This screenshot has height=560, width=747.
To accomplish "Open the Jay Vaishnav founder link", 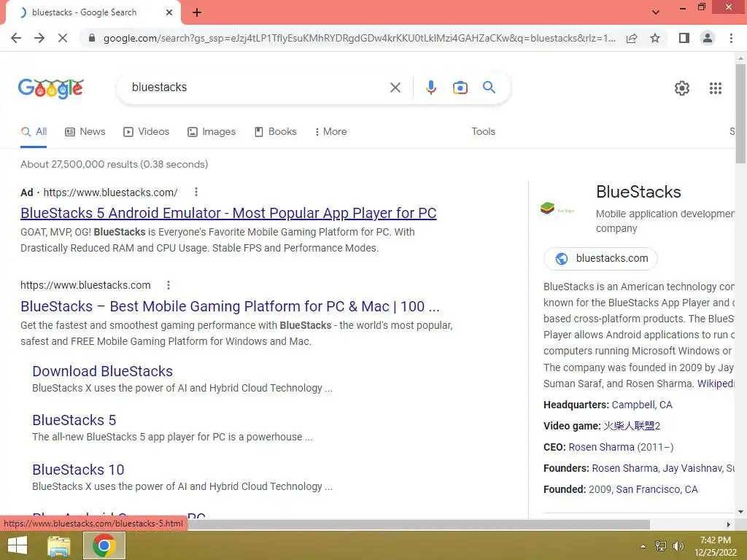I will pos(692,469).
